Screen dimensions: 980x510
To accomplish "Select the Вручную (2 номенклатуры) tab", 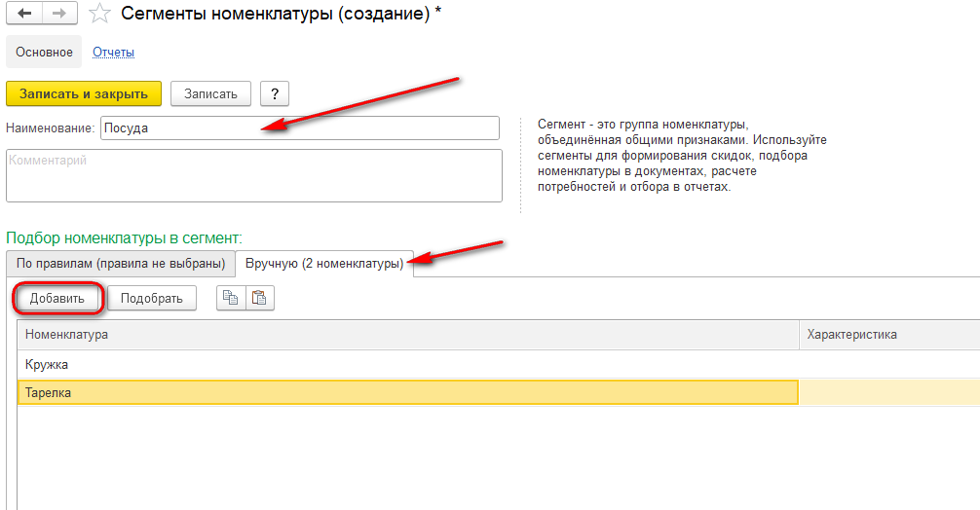I will (323, 264).
